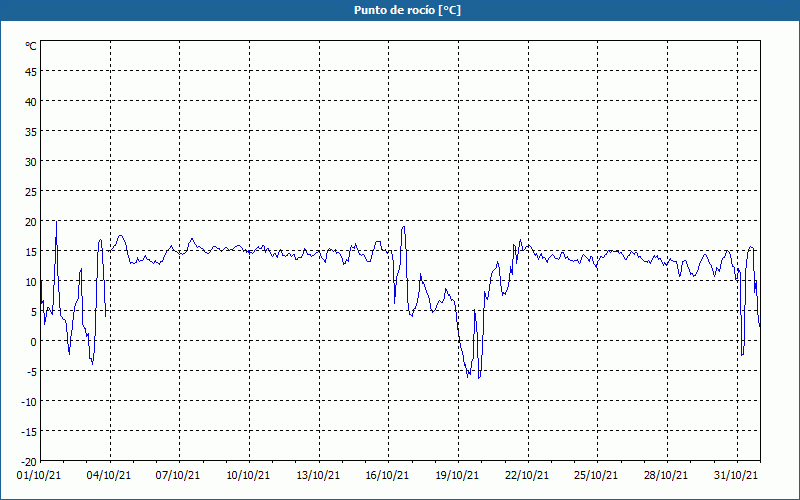Select the -15 value on the y-axis
Viewport: 800px width, 500px height.
(28, 432)
